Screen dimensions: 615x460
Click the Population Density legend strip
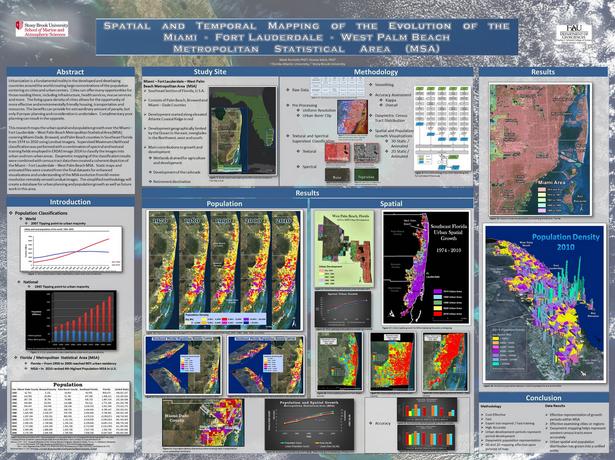pos(225,319)
